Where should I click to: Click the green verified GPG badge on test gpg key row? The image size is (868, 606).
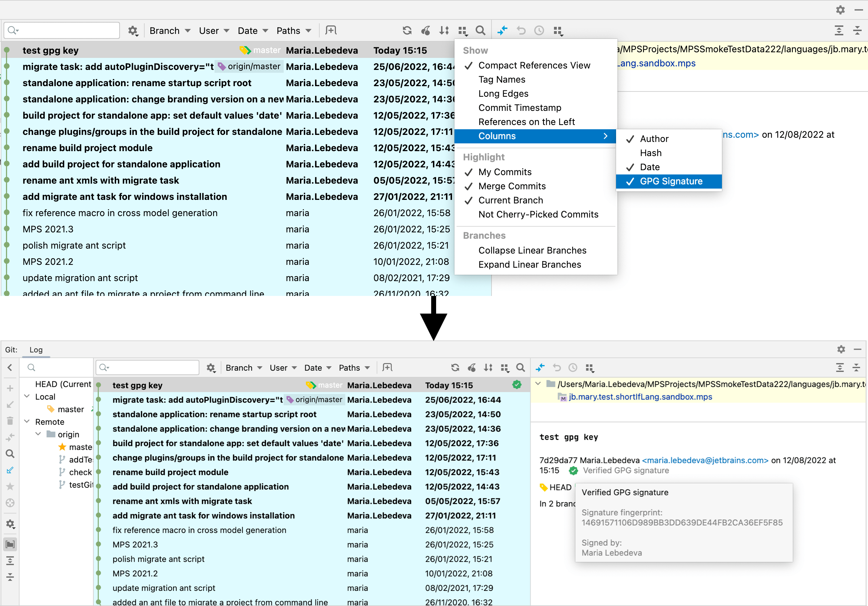517,385
